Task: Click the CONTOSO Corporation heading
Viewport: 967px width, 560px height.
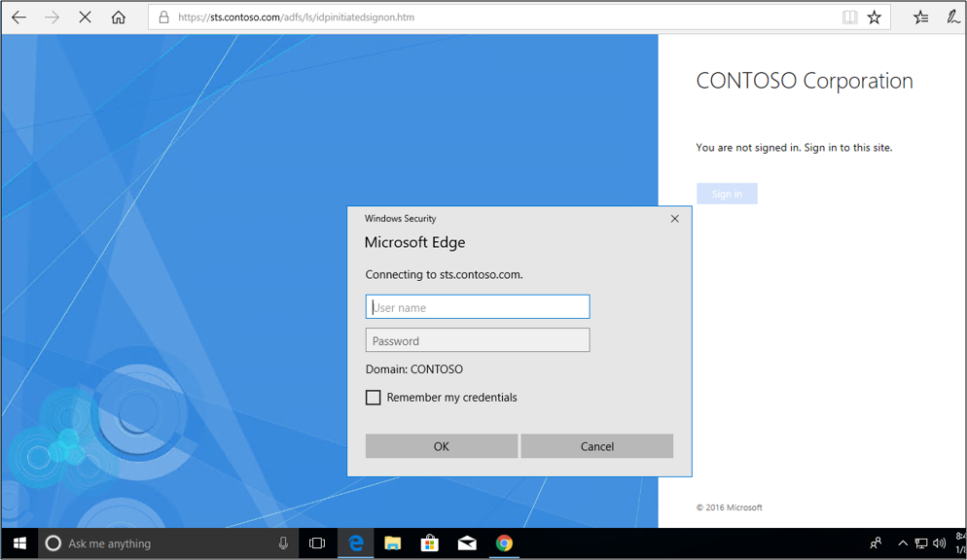Action: [805, 81]
